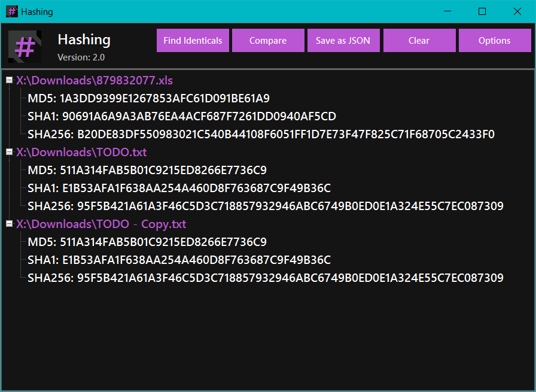Viewport: 536px width, 392px height.
Task: Click the Hashing heading text
Action: pos(84,40)
